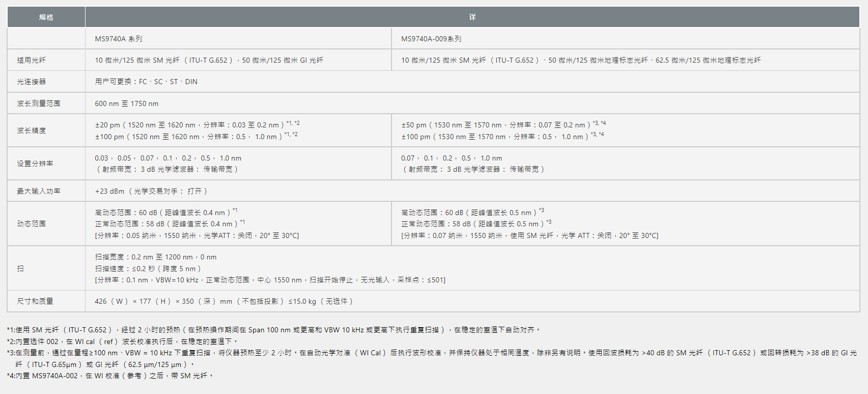Click the FC、SC、ST、DIN connector text
This screenshot has height=394, width=868.
click(x=146, y=82)
